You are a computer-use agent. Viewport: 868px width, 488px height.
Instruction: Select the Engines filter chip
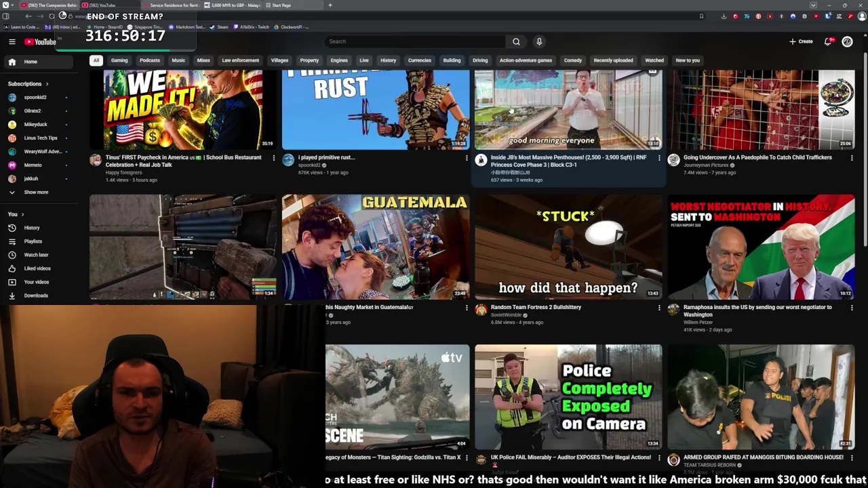click(x=339, y=60)
